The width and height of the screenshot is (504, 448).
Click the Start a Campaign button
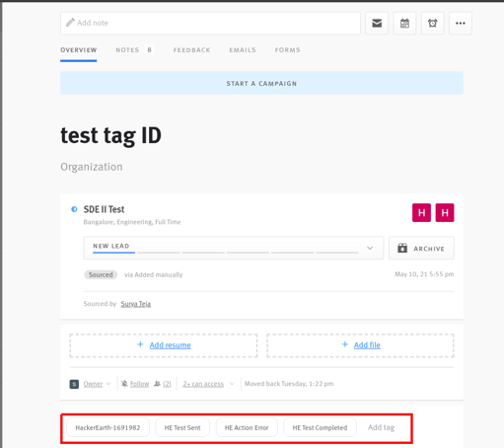click(x=261, y=83)
